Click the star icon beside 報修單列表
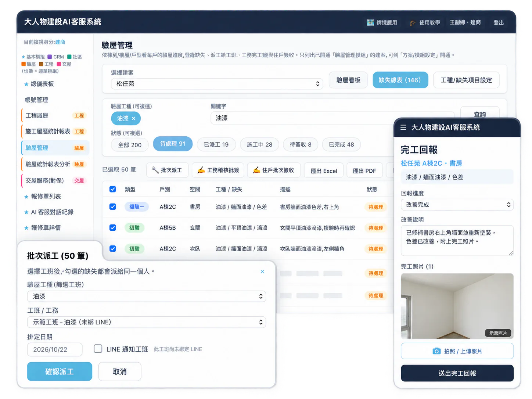This screenshot has height=399, width=532. [26, 197]
